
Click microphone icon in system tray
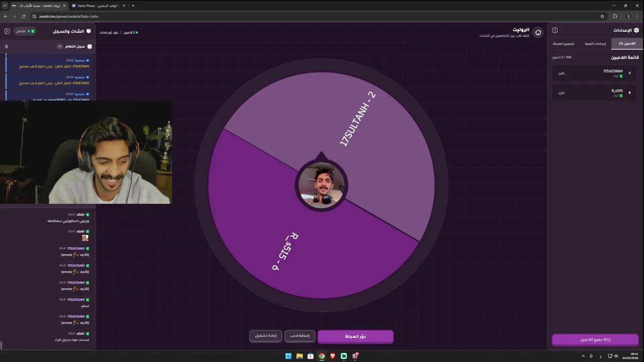coord(591,356)
